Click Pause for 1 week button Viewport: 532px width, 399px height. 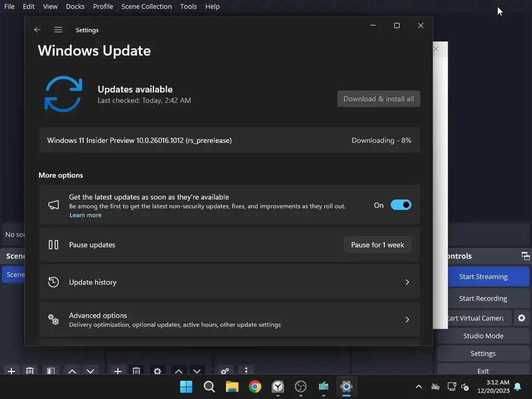click(x=378, y=245)
